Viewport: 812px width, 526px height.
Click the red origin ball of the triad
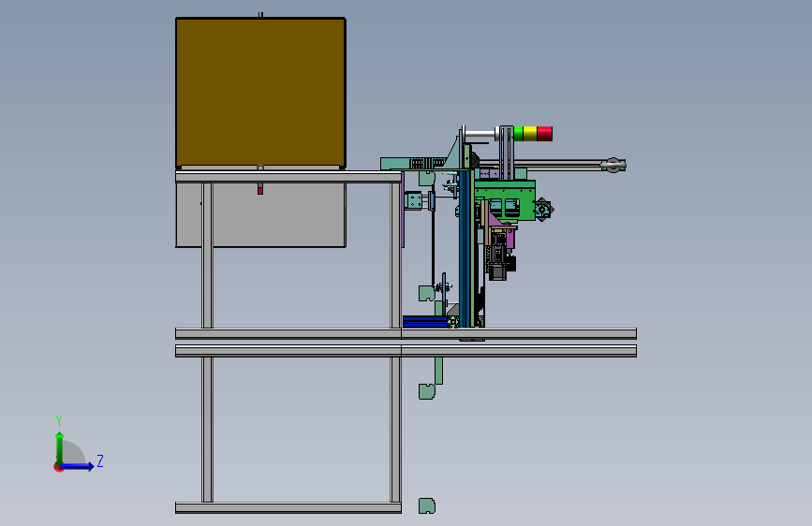click(x=58, y=467)
